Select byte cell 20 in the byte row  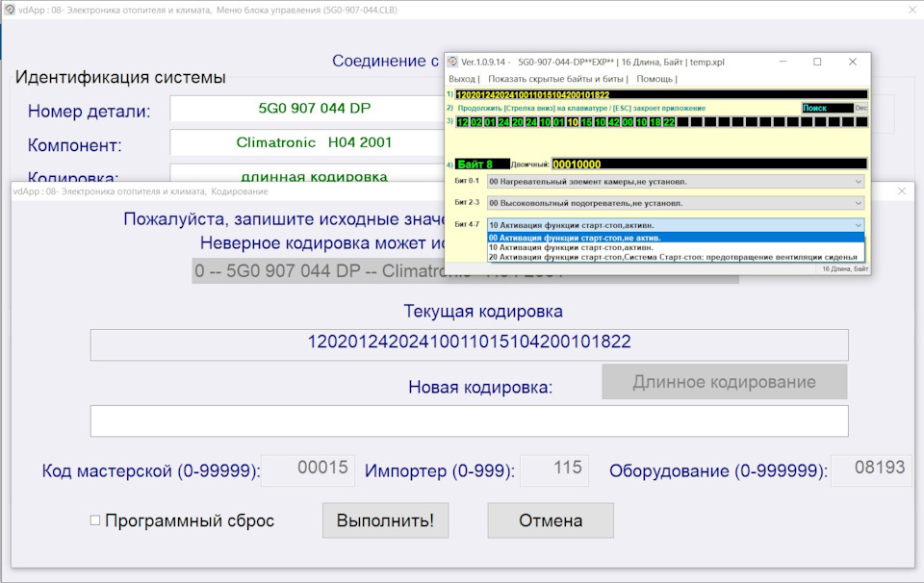(x=518, y=122)
